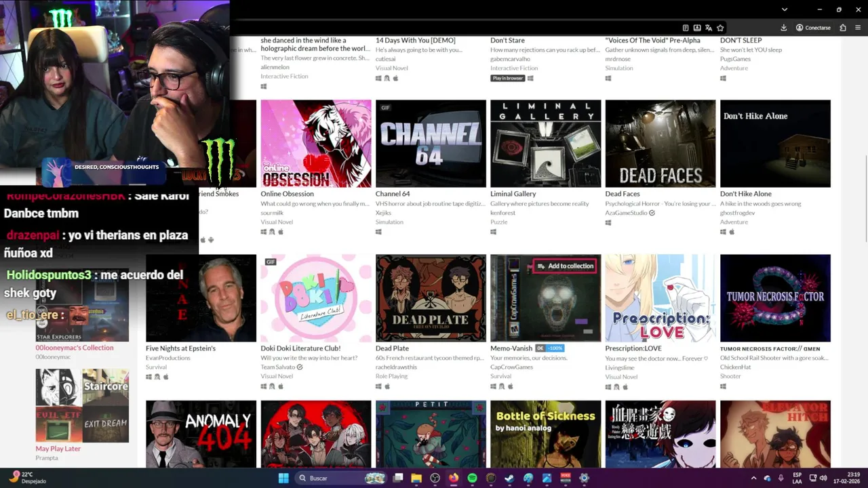Click the install/save page icon in address bar
868x488 pixels.
(x=697, y=28)
